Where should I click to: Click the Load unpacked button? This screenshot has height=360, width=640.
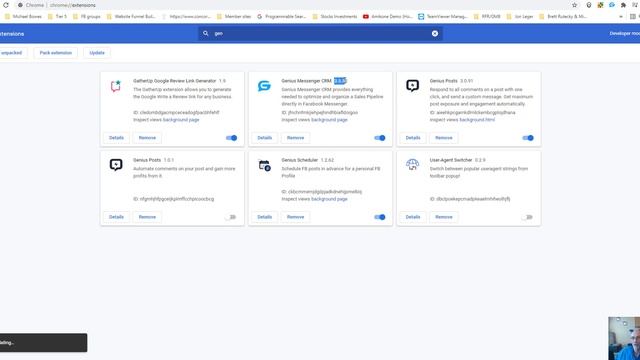[12, 53]
